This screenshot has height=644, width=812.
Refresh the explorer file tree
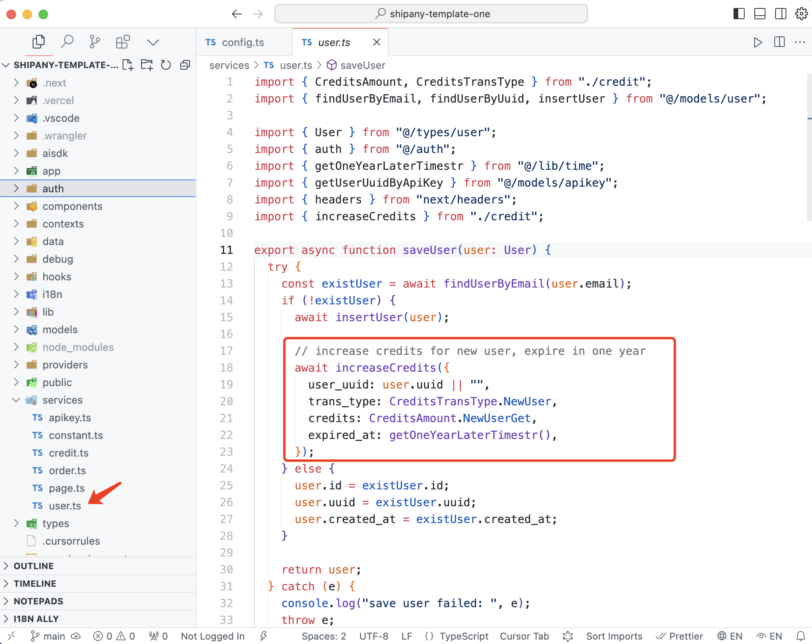coord(166,65)
